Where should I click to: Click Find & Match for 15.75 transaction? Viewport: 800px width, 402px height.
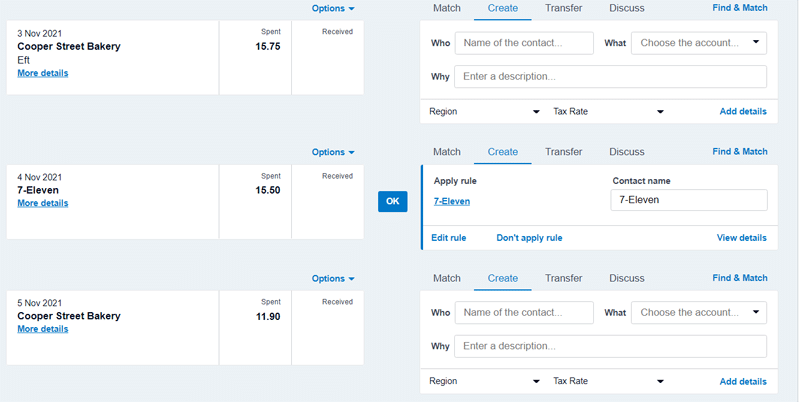(740, 8)
